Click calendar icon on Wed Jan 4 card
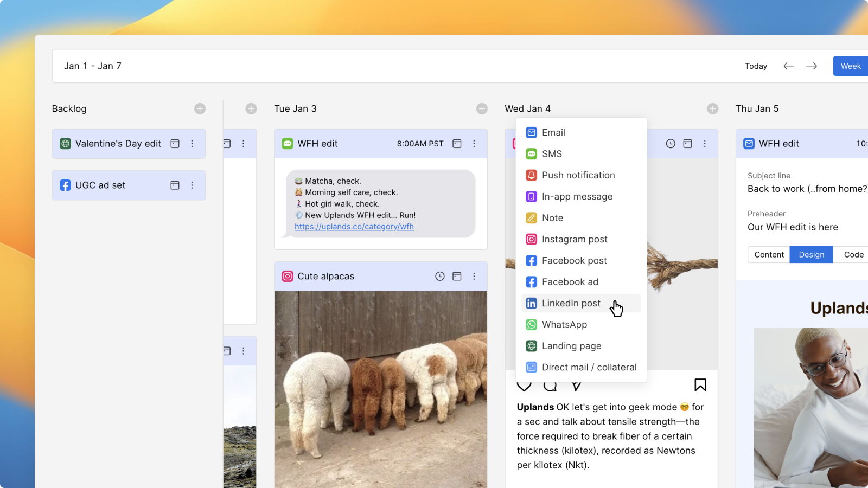This screenshot has width=868, height=488. click(x=687, y=144)
